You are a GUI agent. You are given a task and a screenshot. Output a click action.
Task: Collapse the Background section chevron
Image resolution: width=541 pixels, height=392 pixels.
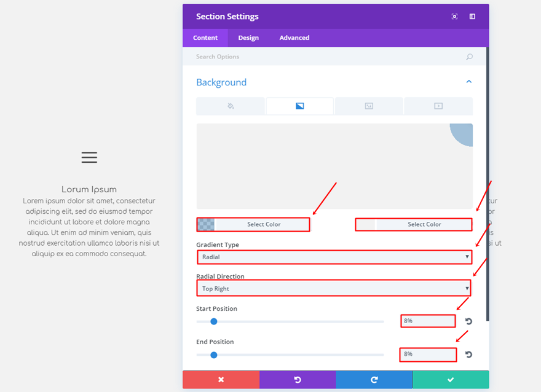[x=469, y=82]
